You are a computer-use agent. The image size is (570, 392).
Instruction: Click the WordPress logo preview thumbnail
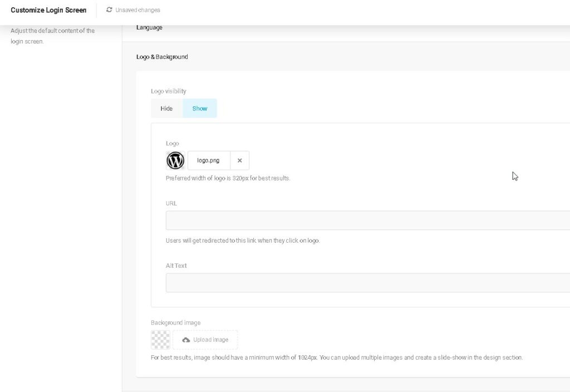(175, 160)
